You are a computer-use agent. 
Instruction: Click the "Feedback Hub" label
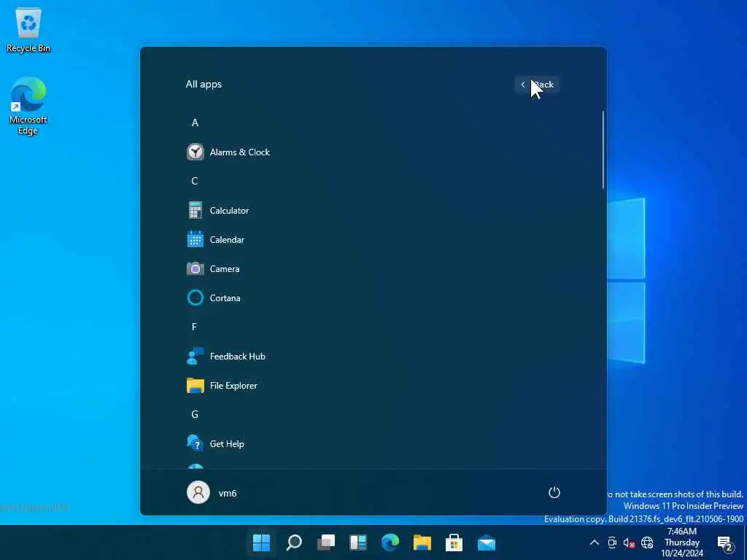[x=237, y=356]
